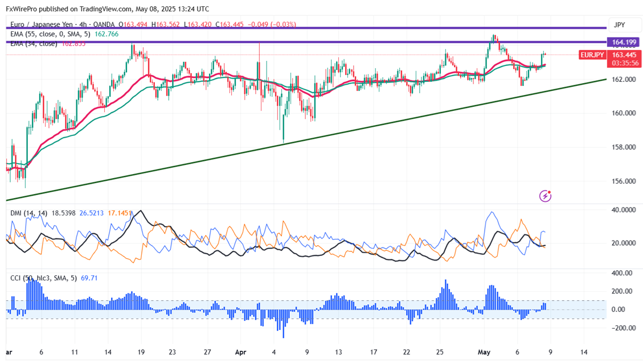Click the 22 date on the time axis
The height and width of the screenshot is (364, 643).
tap(407, 352)
